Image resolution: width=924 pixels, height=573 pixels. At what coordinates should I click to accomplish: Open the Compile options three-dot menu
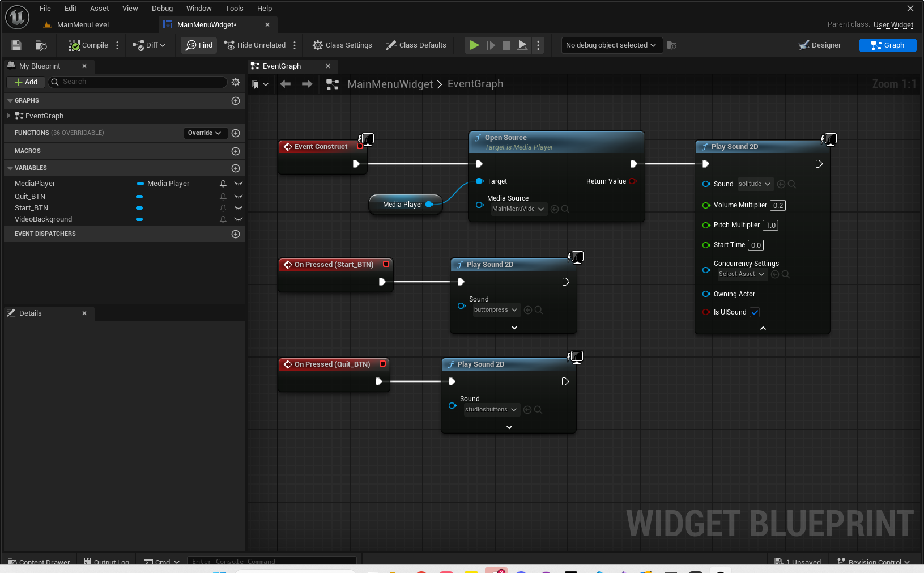pyautogui.click(x=117, y=45)
